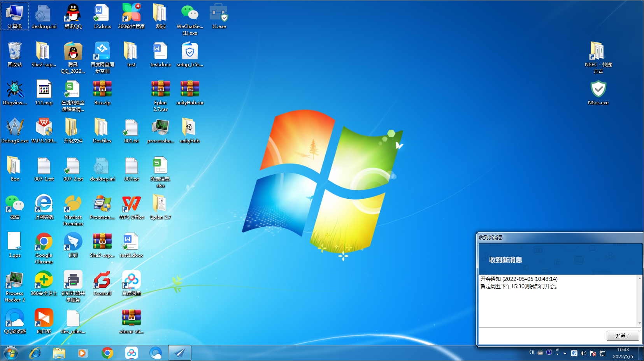644x361 pixels.
Task: Select the 终端信息.xlsx spreadsheet icon
Action: click(160, 172)
